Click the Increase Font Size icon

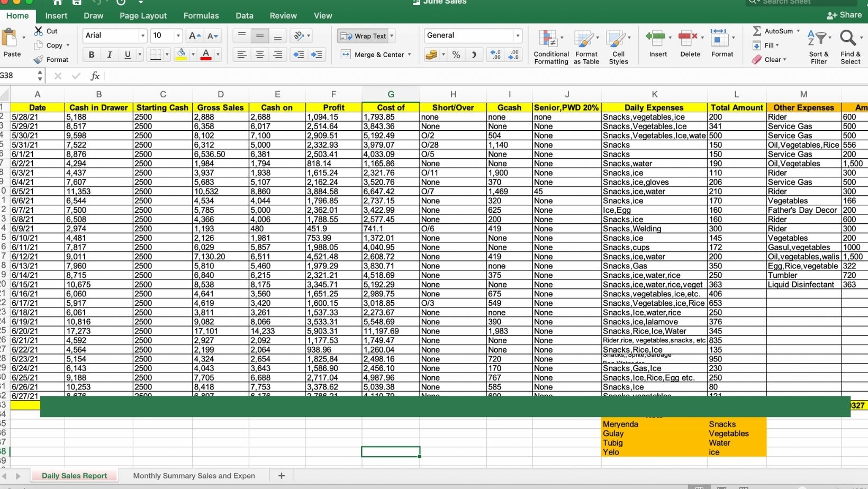tap(194, 36)
